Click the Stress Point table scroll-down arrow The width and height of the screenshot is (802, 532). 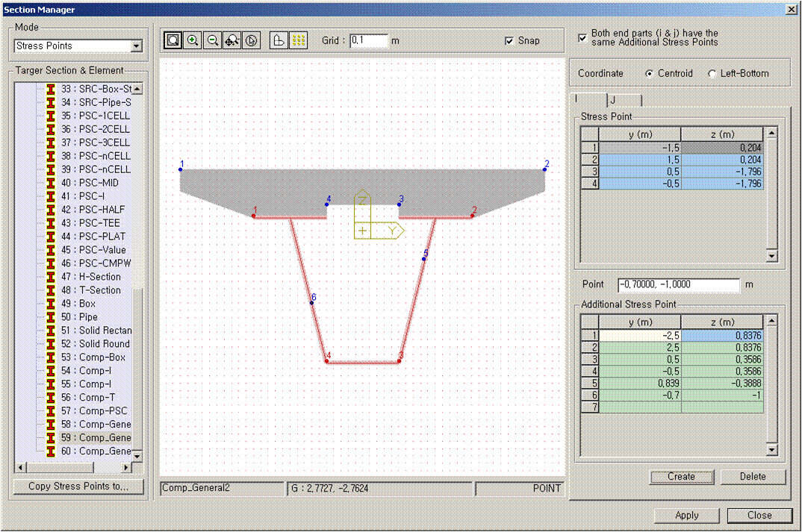click(x=771, y=256)
